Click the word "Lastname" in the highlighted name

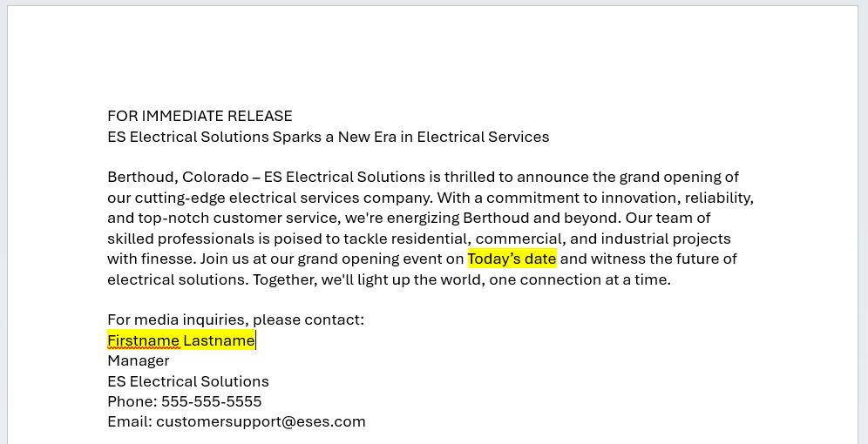click(x=220, y=340)
